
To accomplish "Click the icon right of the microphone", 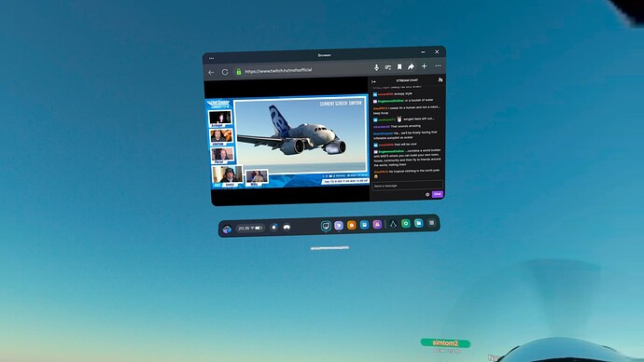I will 387,67.
